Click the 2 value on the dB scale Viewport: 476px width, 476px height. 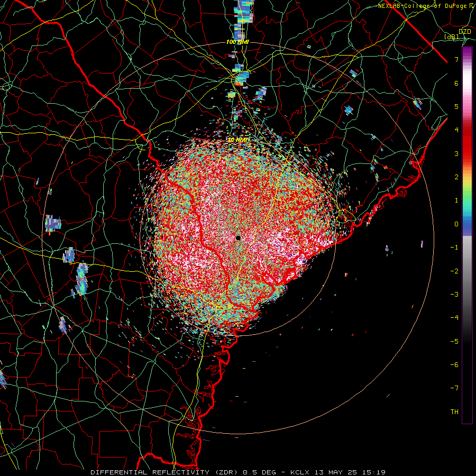pyautogui.click(x=456, y=177)
